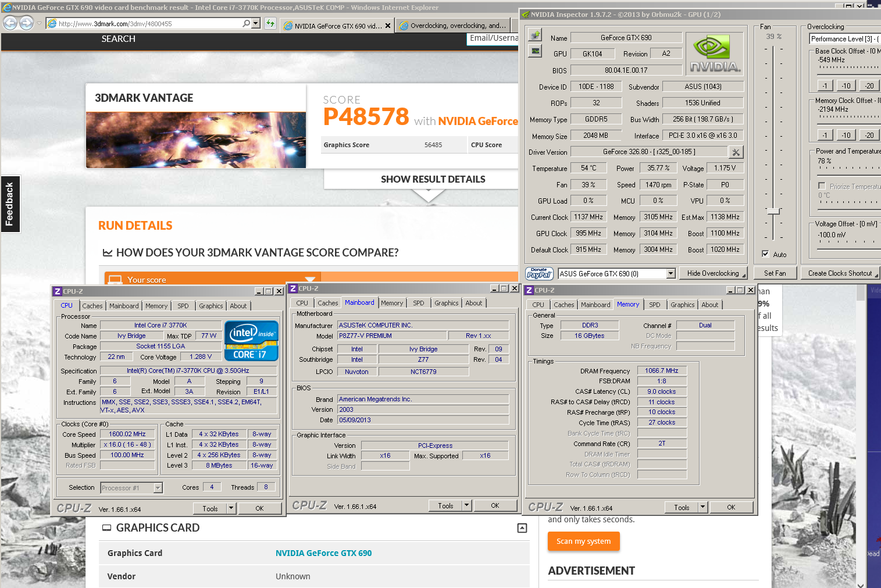Click the monitor icon beside GRAPHICS CARD heading
This screenshot has height=588, width=881.
106,528
